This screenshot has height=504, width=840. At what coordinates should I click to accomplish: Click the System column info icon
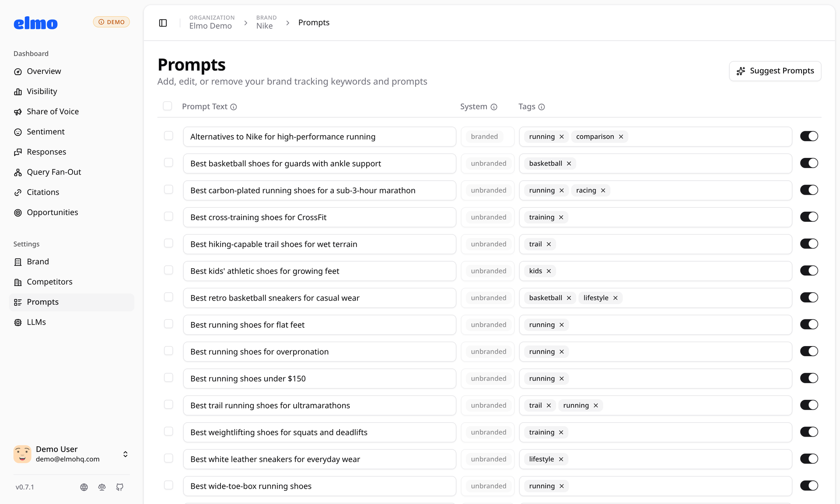tap(494, 107)
